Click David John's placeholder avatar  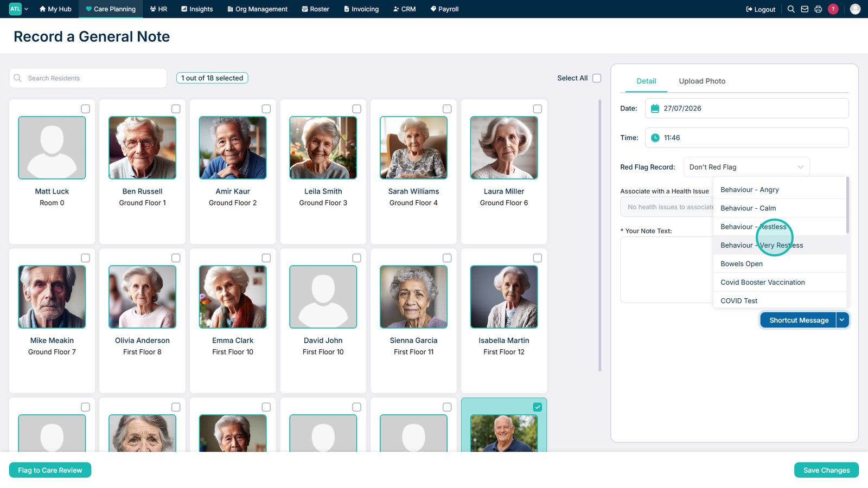(x=323, y=297)
